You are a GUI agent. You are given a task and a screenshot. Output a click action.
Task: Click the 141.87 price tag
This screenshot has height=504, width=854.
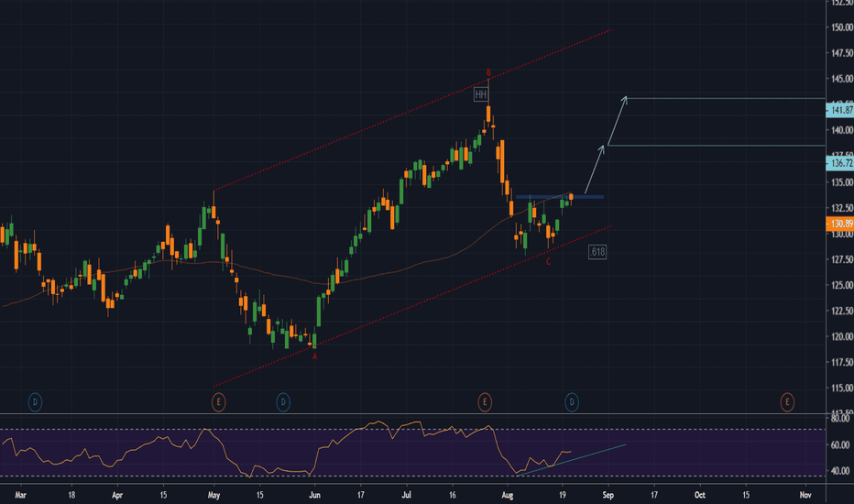840,110
